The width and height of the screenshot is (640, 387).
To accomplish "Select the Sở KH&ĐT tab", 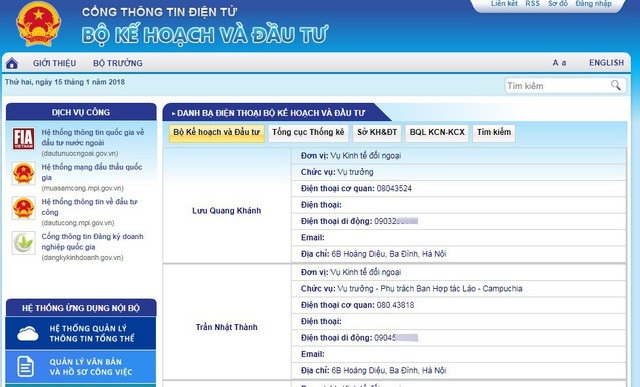I will tap(377, 132).
